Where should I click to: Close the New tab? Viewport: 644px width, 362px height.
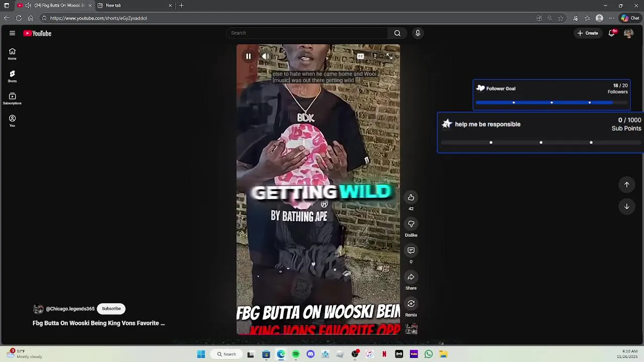[x=170, y=6]
